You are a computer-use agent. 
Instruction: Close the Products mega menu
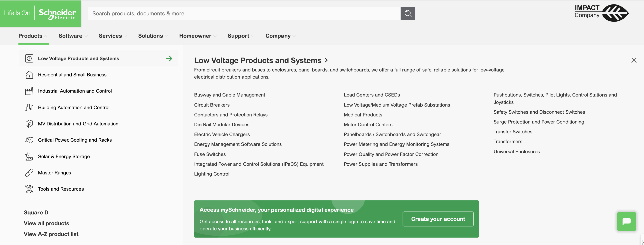[x=634, y=60]
